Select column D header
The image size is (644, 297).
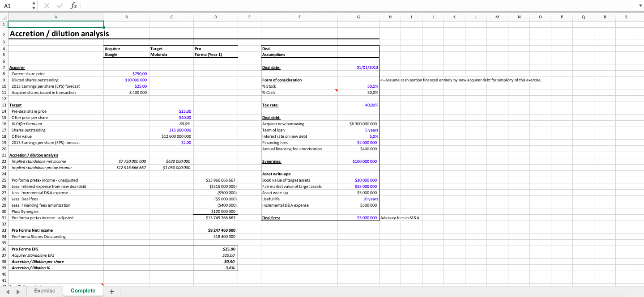pyautogui.click(x=216, y=17)
